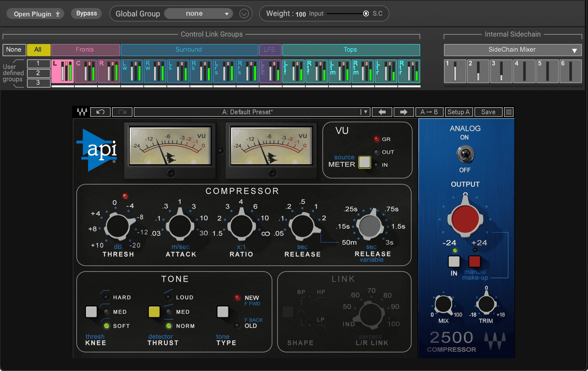Open the hamburger menu on the preset bar

click(508, 112)
